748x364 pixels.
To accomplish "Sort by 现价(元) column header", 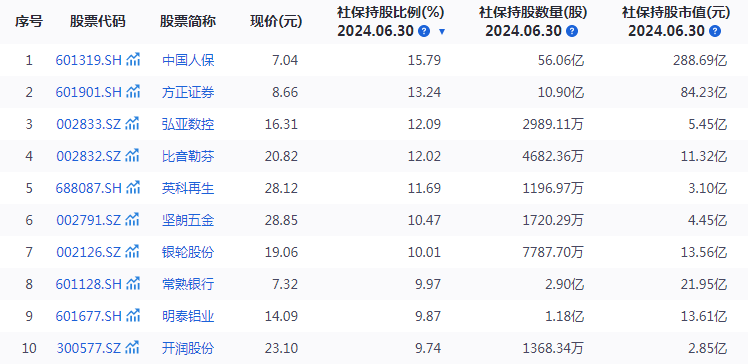I will click(x=276, y=21).
